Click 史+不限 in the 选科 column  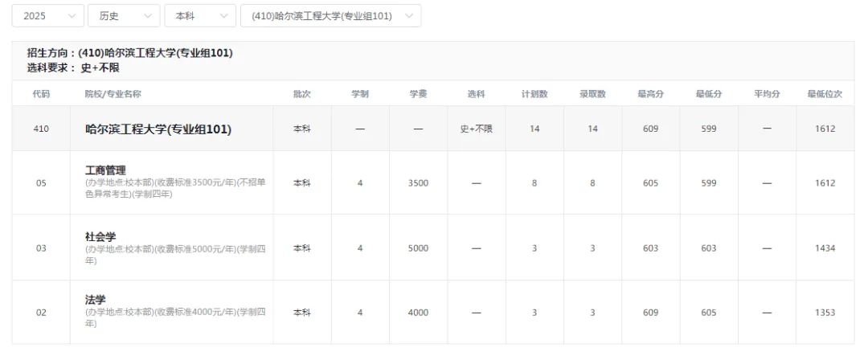coord(477,129)
